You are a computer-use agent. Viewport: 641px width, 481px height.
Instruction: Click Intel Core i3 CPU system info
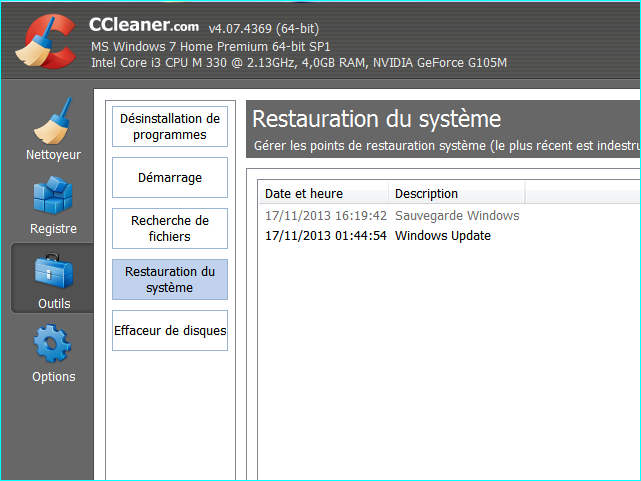click(x=299, y=63)
